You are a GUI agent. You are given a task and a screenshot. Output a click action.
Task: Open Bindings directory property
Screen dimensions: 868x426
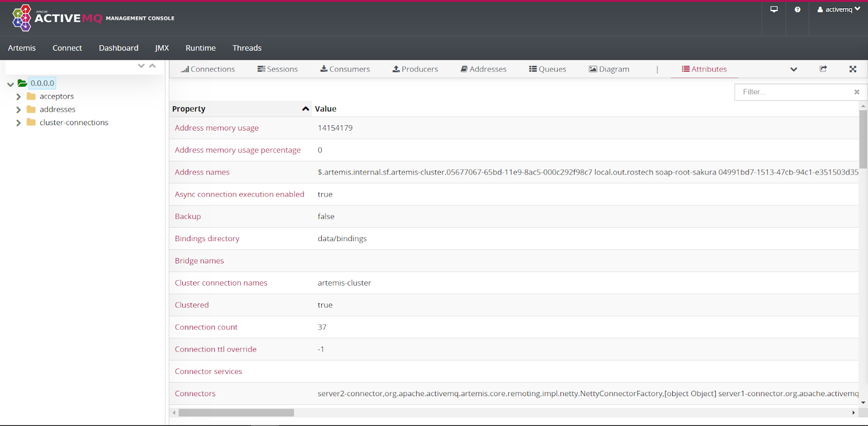click(x=207, y=238)
